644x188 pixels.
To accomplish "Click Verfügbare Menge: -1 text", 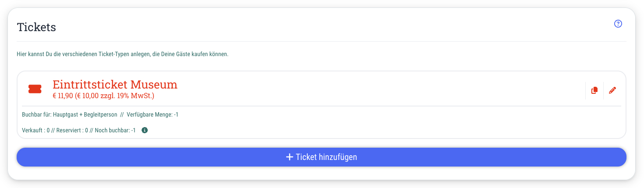I will coord(153,115).
